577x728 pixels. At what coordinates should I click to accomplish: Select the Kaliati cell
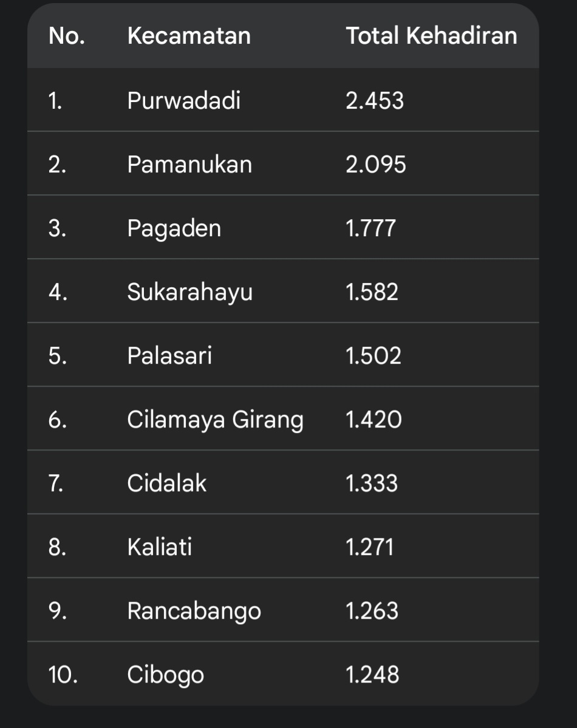[x=160, y=547]
